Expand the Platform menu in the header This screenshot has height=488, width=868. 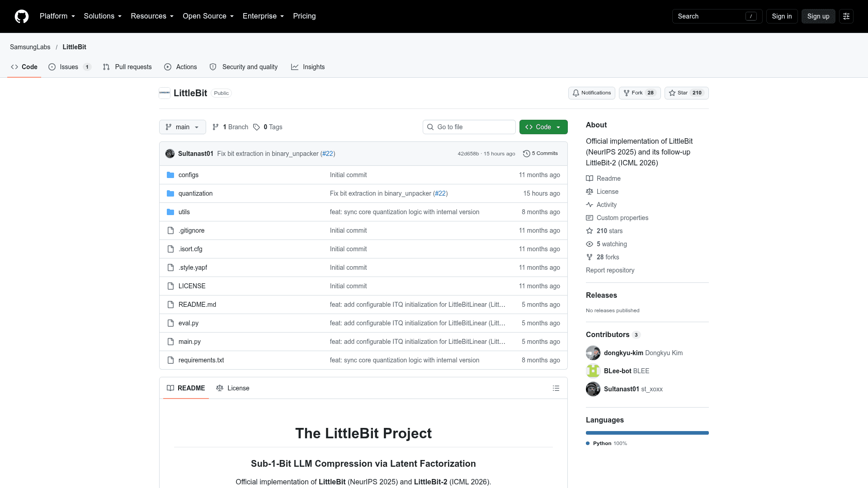coord(57,16)
